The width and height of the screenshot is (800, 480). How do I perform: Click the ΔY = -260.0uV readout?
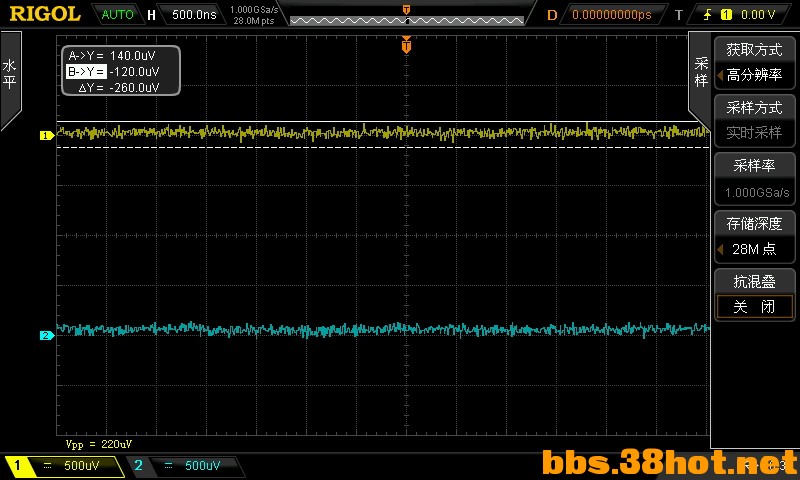coord(118,88)
